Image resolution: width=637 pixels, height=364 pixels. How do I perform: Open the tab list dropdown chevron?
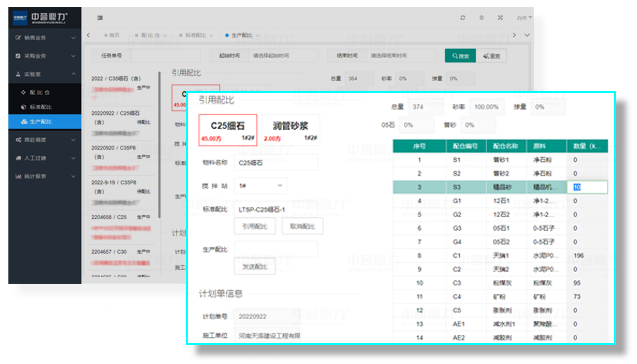(x=527, y=35)
